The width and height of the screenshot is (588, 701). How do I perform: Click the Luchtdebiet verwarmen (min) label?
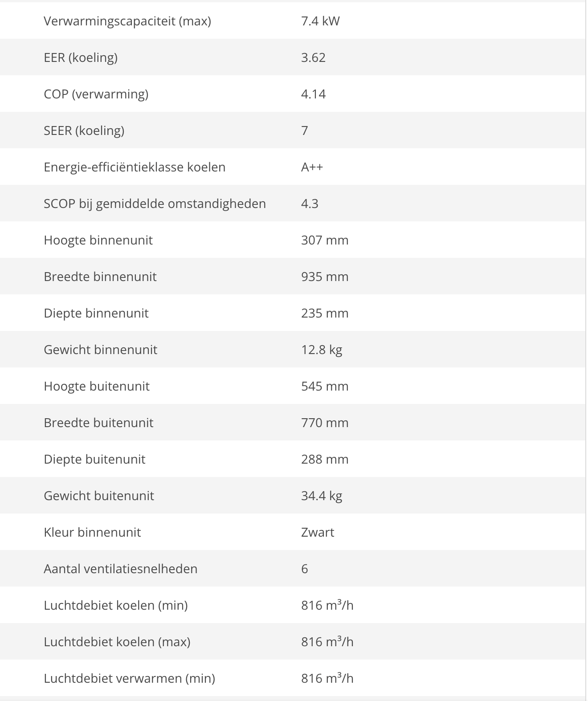point(129,678)
